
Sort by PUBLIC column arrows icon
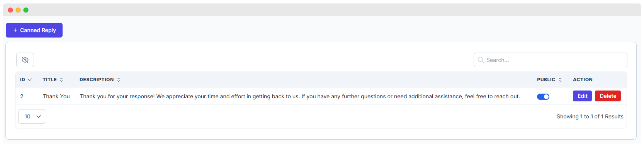click(560, 80)
